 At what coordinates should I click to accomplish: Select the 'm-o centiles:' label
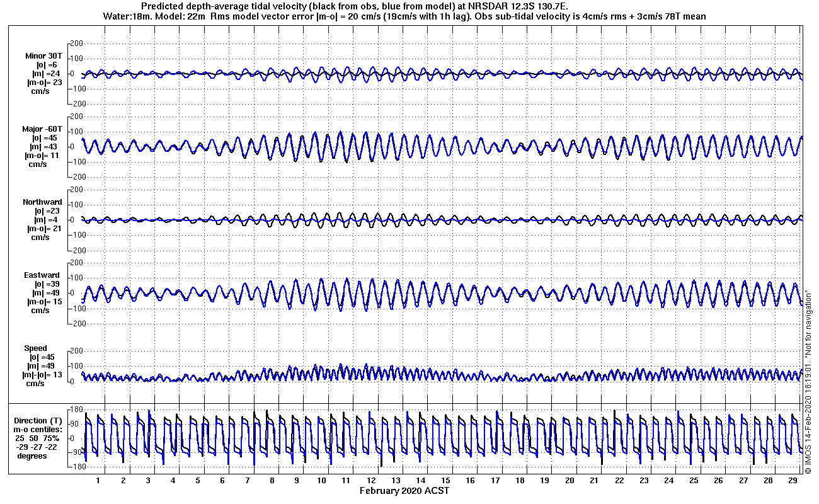[39, 429]
